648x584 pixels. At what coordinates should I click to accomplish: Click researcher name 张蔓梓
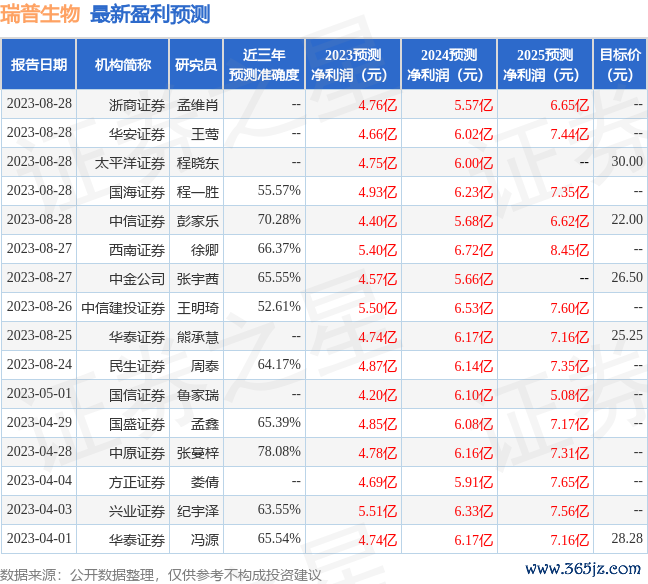(x=198, y=453)
